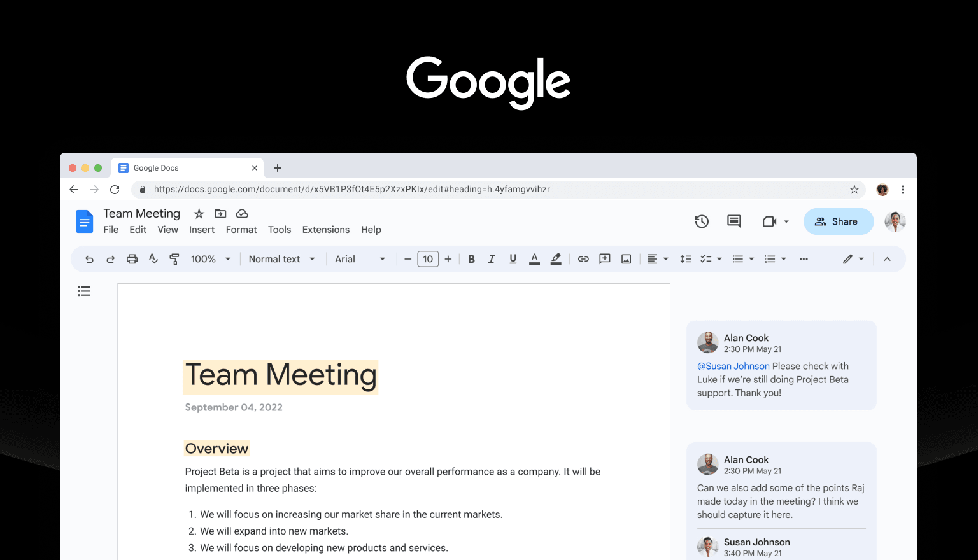Show more toolbar options ellipsis

(804, 259)
